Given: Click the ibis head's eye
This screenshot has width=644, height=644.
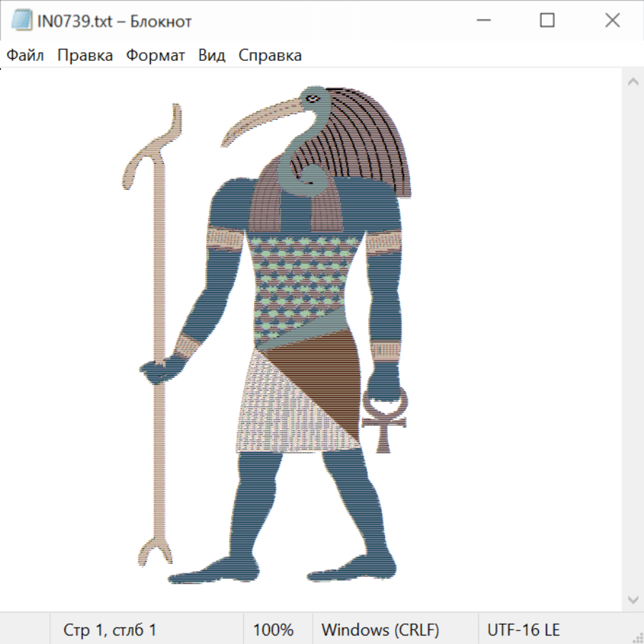Looking at the screenshot, I should click(x=312, y=97).
